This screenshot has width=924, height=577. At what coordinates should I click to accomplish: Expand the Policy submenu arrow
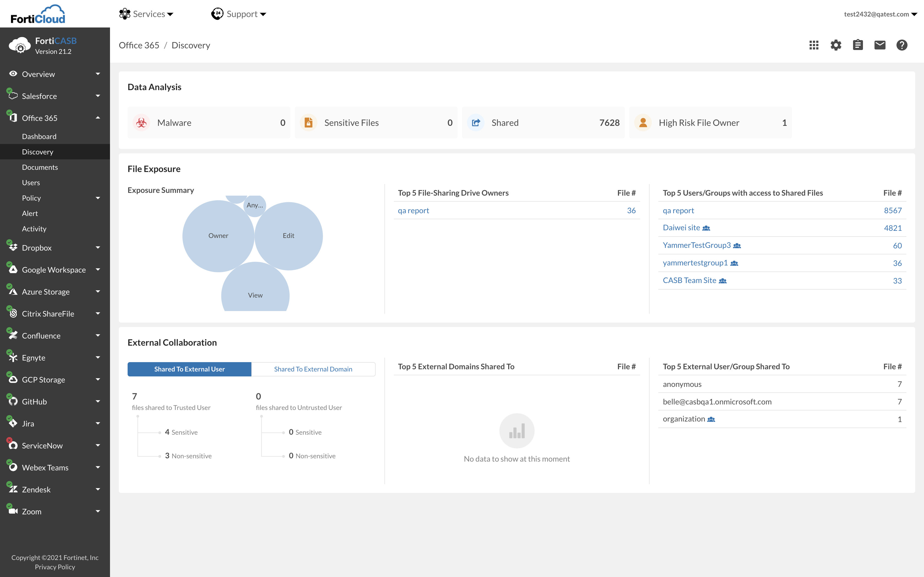click(x=98, y=198)
